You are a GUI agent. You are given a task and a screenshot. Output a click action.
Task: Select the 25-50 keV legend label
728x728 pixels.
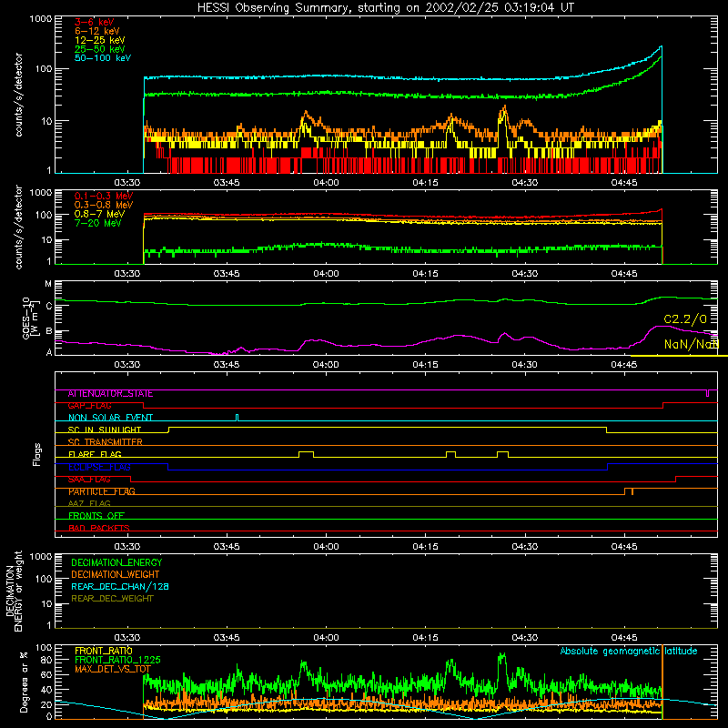coord(100,49)
